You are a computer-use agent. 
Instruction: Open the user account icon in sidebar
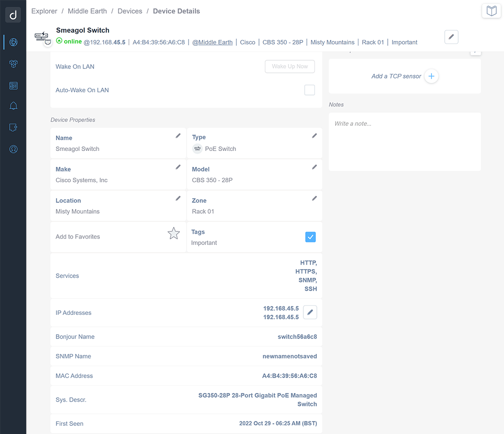coord(13,149)
